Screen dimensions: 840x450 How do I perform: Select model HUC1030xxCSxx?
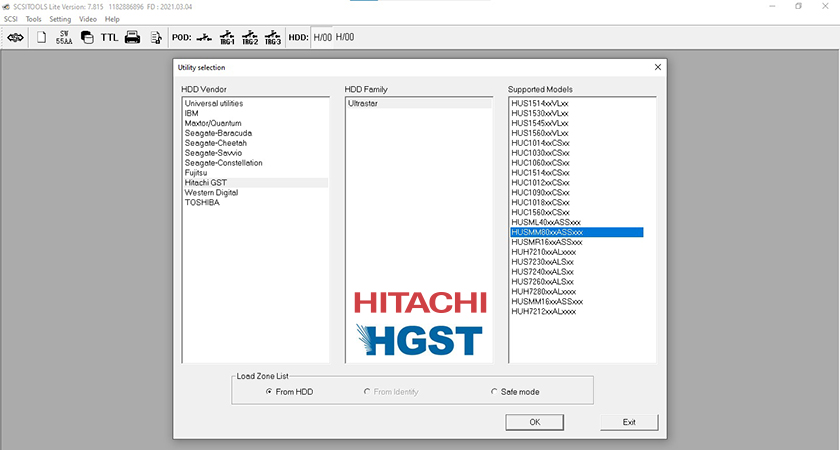click(x=577, y=153)
